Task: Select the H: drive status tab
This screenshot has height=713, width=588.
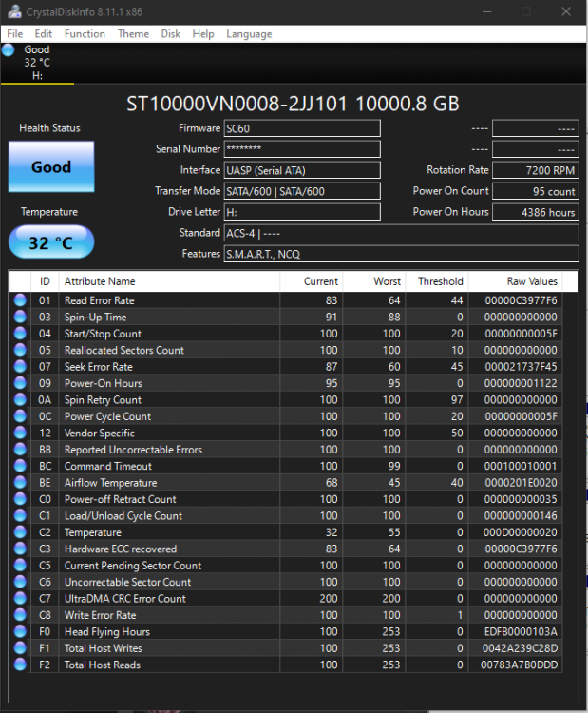Action: pyautogui.click(x=37, y=63)
